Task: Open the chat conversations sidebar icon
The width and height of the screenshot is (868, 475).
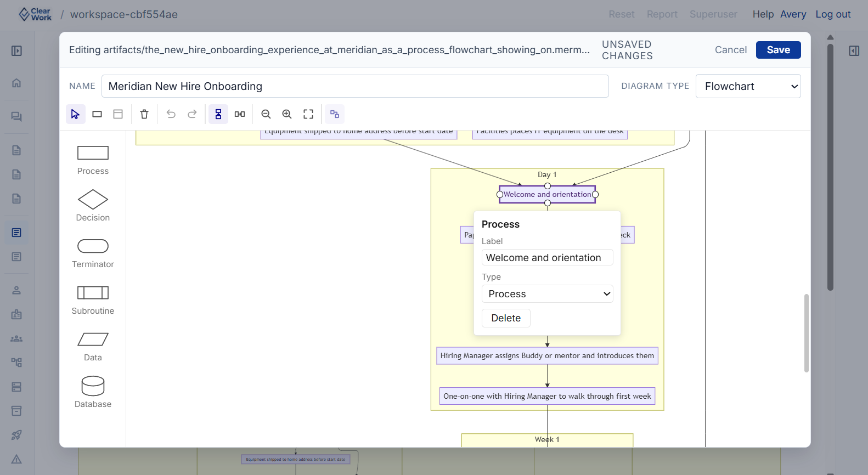Action: tap(16, 117)
